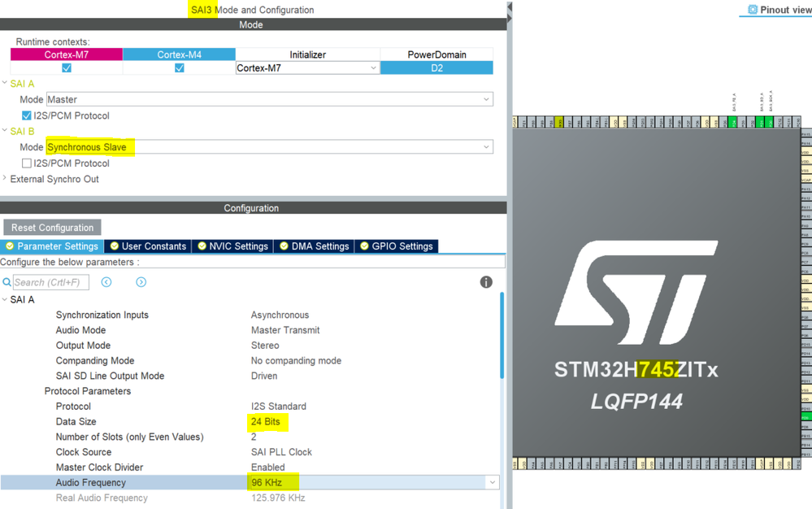The height and width of the screenshot is (509, 812).
Task: Click the Asynchronous synchronization inputs value
Action: tap(280, 315)
